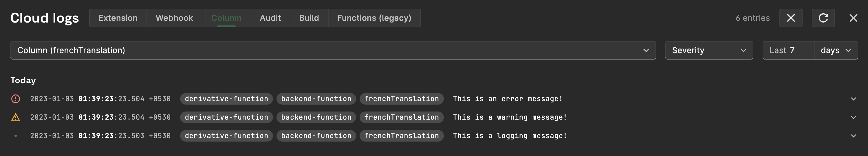Click the gray dot log-level icon
Image resolution: width=868 pixels, height=156 pixels.
tap(16, 136)
